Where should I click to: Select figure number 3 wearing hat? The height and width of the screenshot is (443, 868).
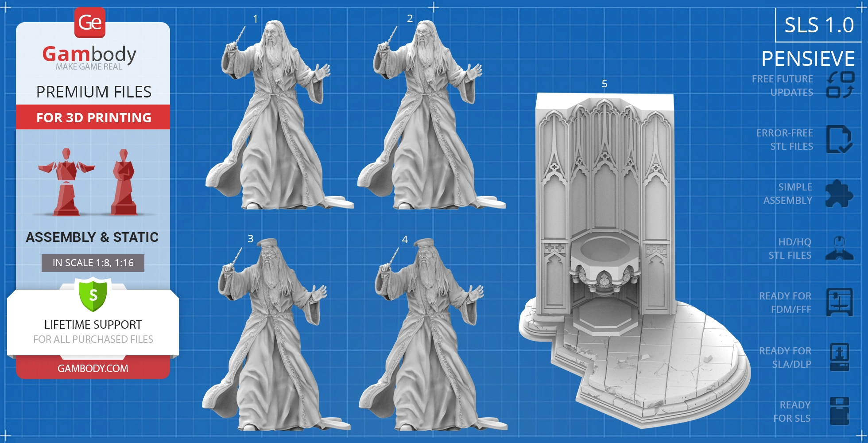(x=270, y=337)
